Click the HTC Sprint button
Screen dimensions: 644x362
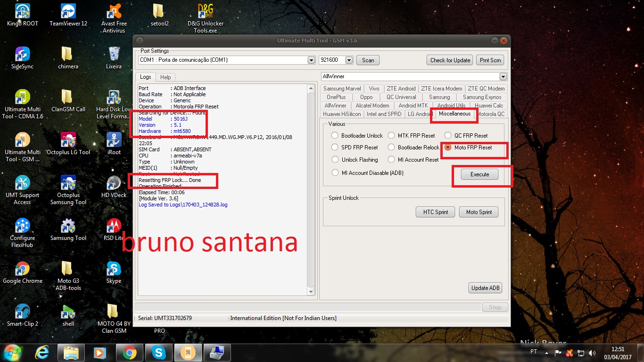point(436,212)
